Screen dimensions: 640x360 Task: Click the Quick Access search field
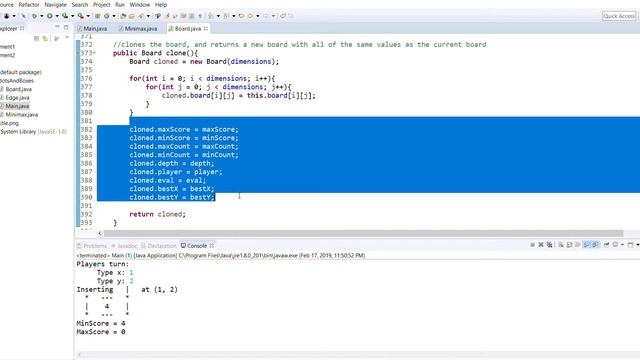pyautogui.click(x=619, y=16)
